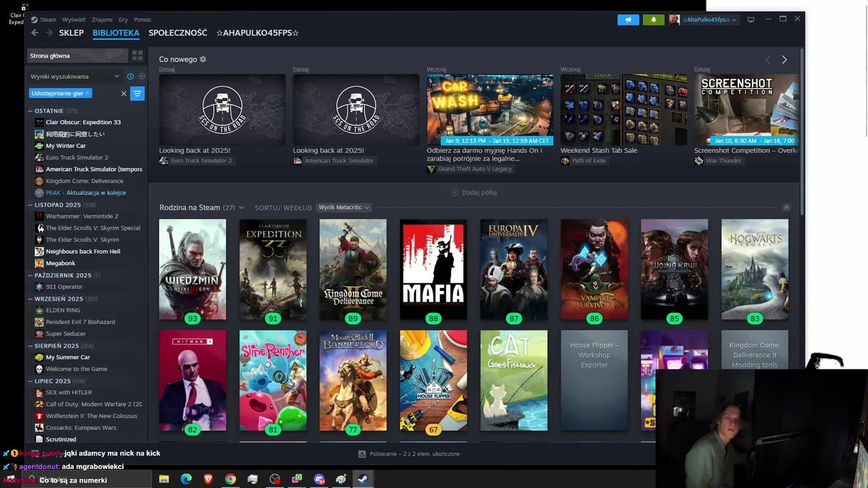Open the Gry menu
Screen dimensions: 868x488
123,20
